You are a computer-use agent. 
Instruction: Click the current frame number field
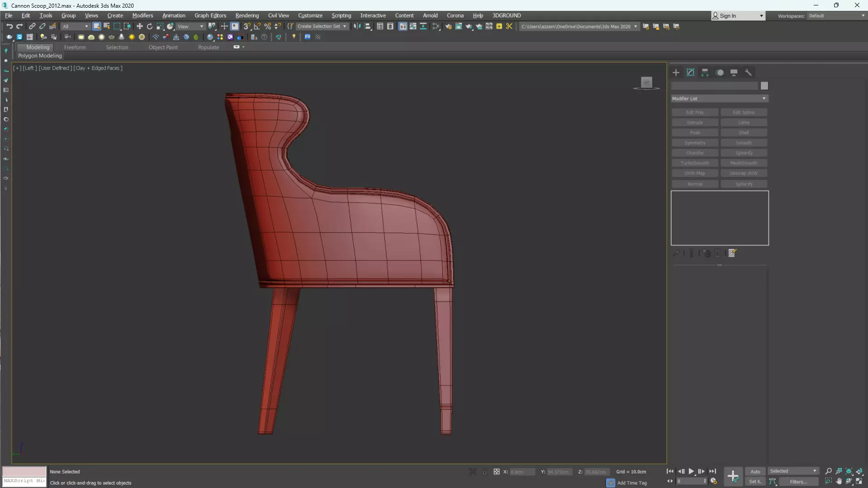click(x=692, y=481)
